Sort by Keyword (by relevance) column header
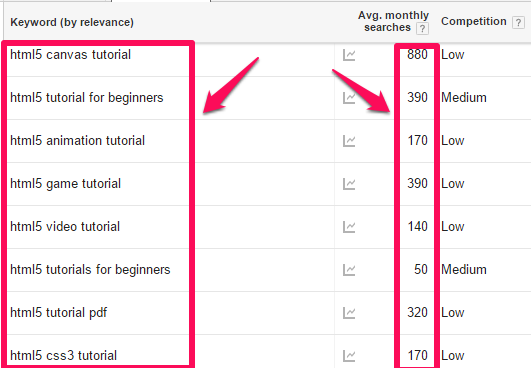This screenshot has height=368, width=531. click(72, 22)
